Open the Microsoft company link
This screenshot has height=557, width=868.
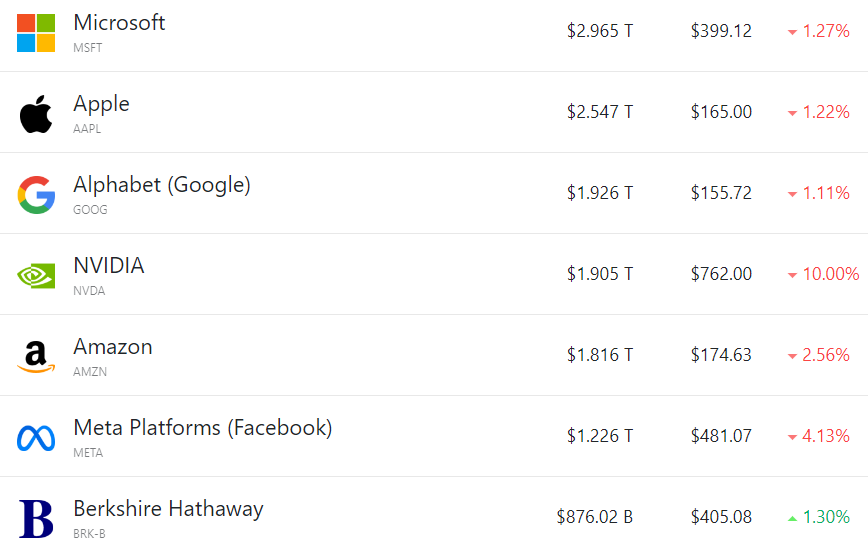(119, 22)
